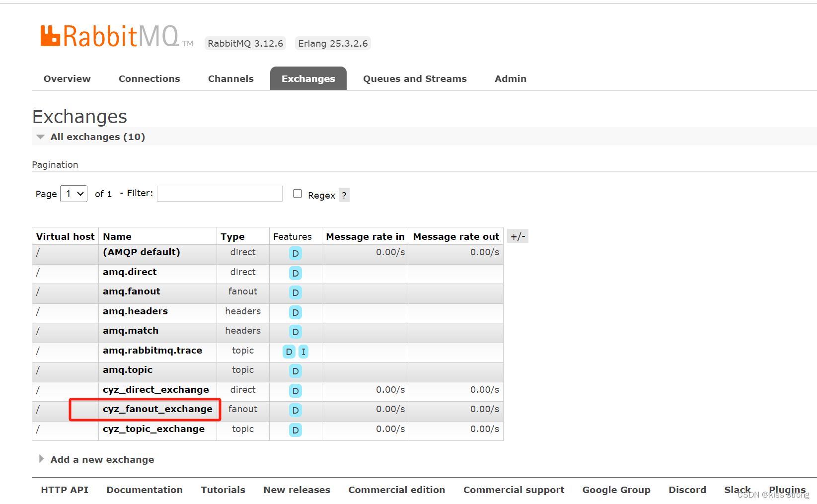Viewport: 817px width, 504px height.
Task: Open the amq.headers exchange
Action: (135, 311)
